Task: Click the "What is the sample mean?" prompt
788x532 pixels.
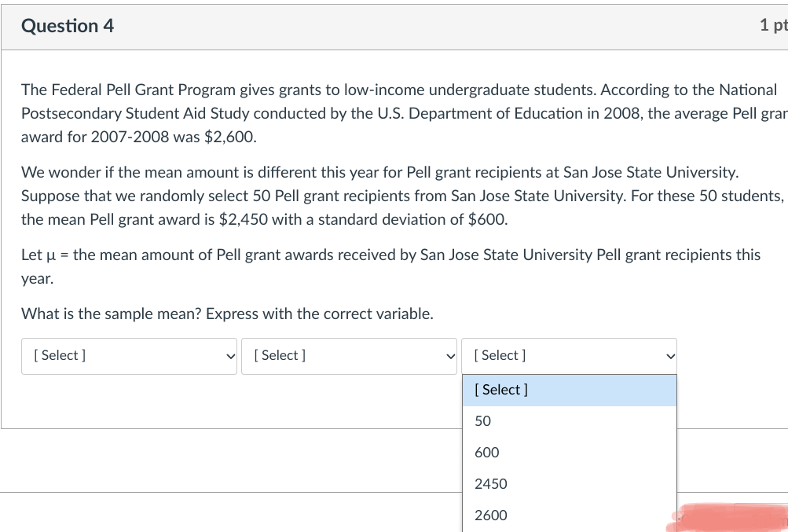Action: (227, 314)
